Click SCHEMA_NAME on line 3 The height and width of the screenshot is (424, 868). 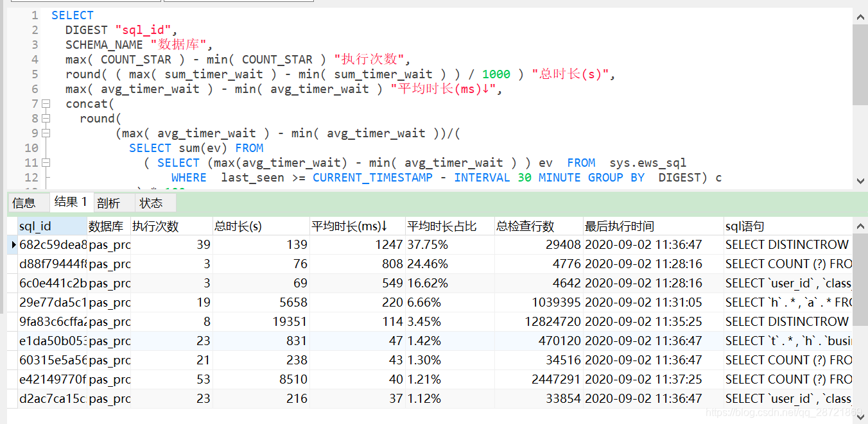click(x=104, y=45)
